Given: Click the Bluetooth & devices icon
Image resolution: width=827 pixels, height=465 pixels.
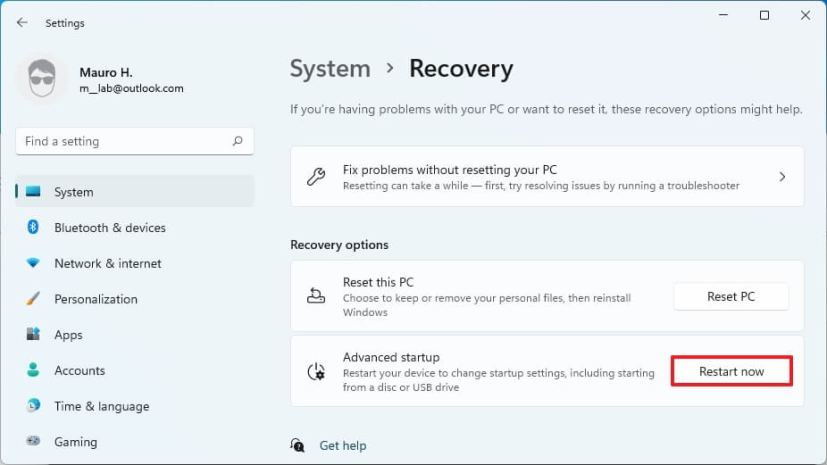Looking at the screenshot, I should (33, 228).
